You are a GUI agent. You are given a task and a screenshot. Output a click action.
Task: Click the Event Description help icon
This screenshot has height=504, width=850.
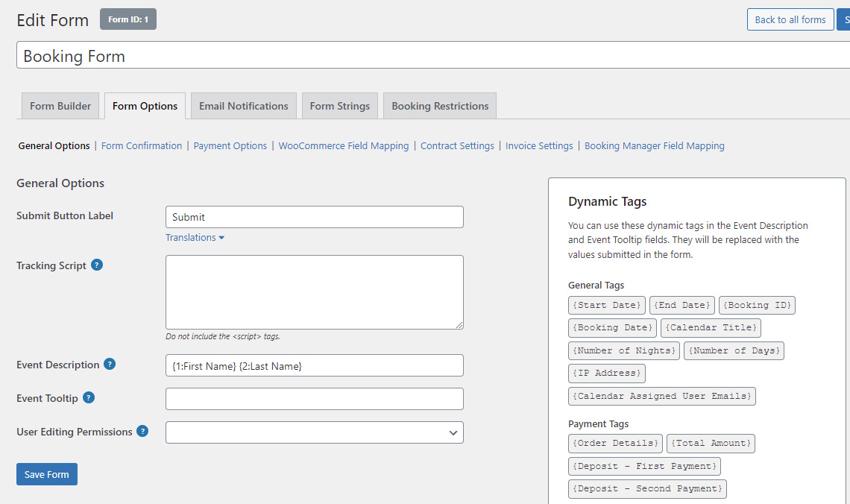(x=110, y=365)
